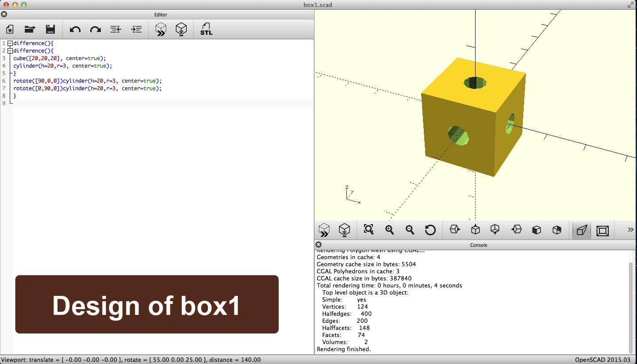
Task: Save the file with the floppy disk icon
Action: [50, 30]
